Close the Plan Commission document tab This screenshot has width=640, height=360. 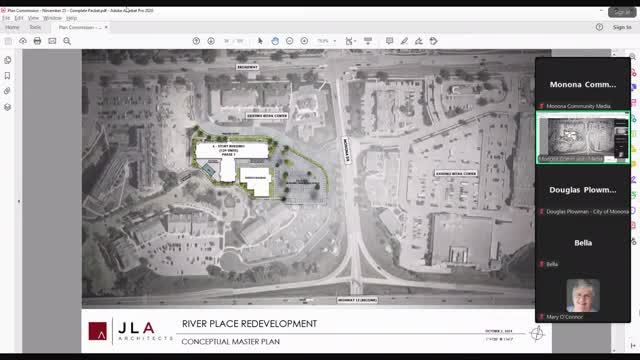(x=106, y=27)
